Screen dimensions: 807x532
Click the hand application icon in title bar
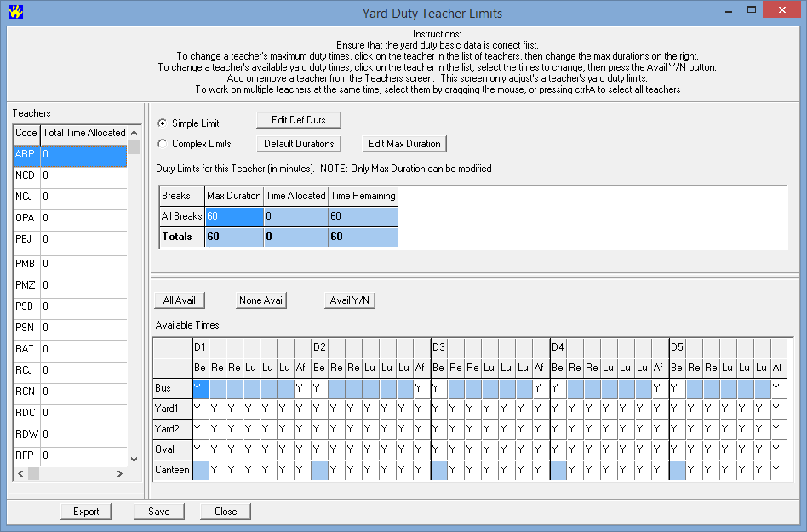[16, 11]
